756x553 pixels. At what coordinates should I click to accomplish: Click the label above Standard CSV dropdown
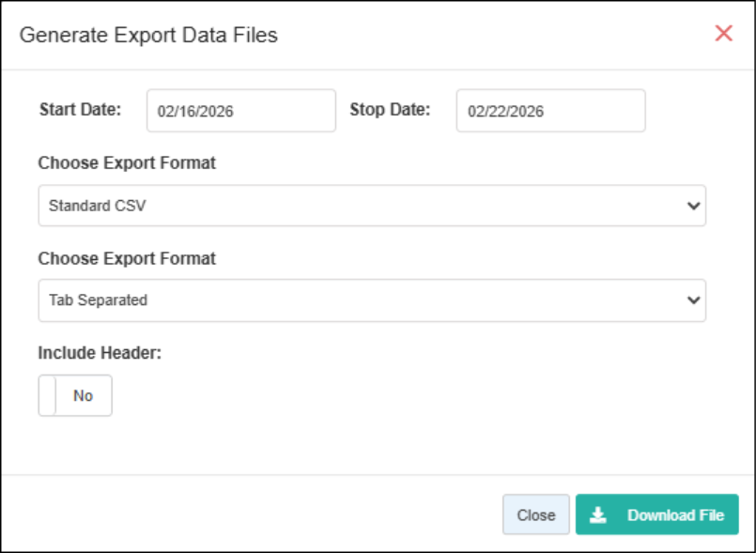coord(127,163)
